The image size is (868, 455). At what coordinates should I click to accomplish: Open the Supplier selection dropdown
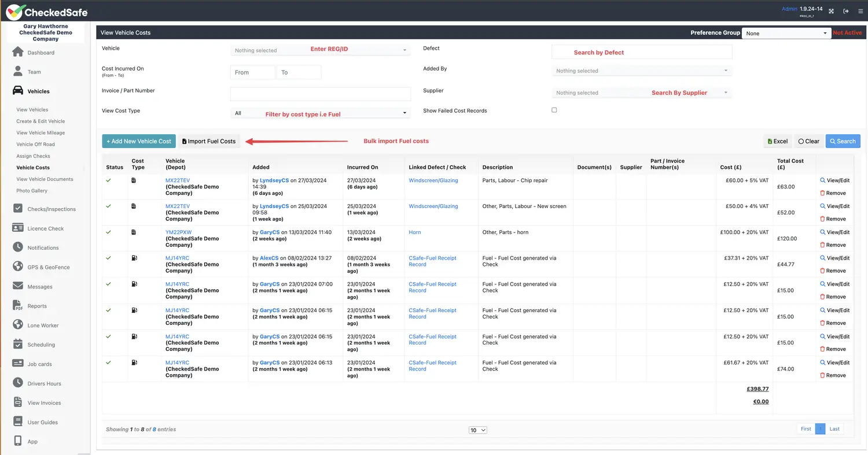(642, 93)
